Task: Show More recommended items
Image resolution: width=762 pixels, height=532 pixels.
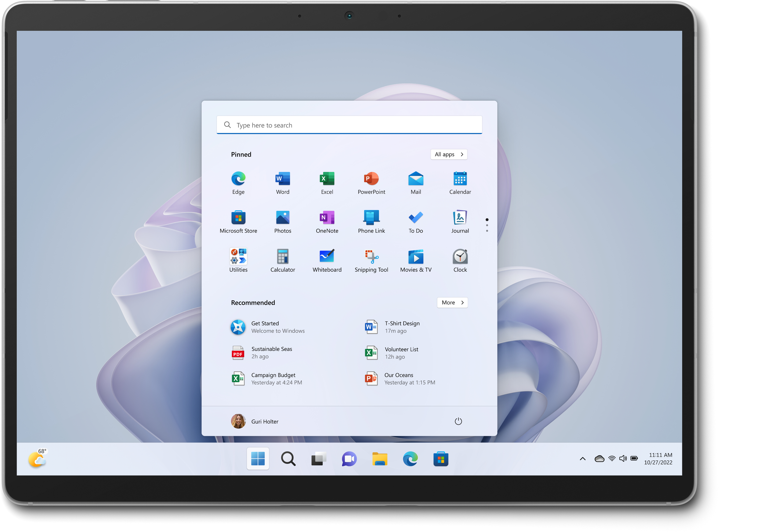Action: click(x=452, y=302)
